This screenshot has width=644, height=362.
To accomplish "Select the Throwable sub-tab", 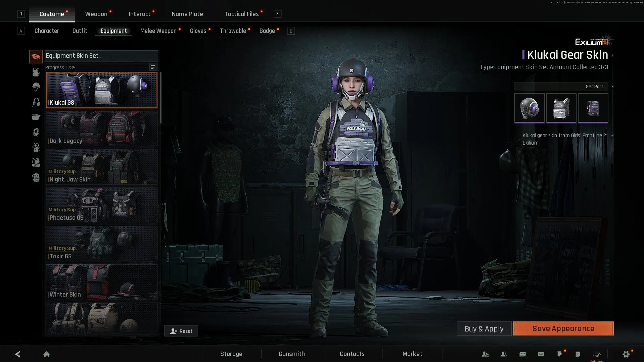I will pyautogui.click(x=233, y=31).
